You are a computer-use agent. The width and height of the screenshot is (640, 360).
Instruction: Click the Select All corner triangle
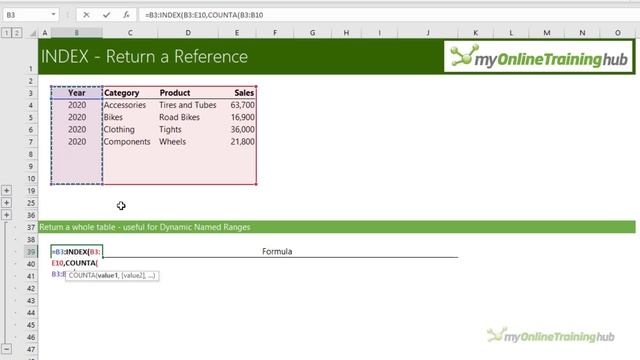point(33,33)
